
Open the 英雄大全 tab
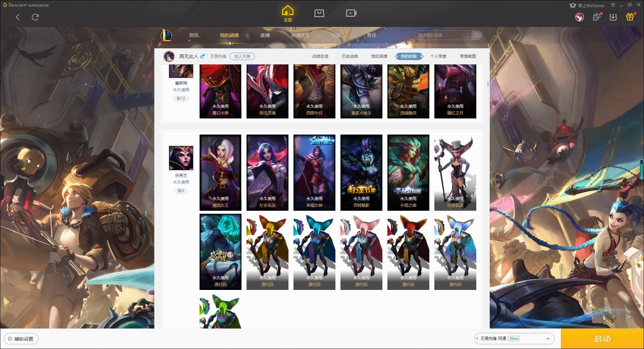click(x=301, y=35)
